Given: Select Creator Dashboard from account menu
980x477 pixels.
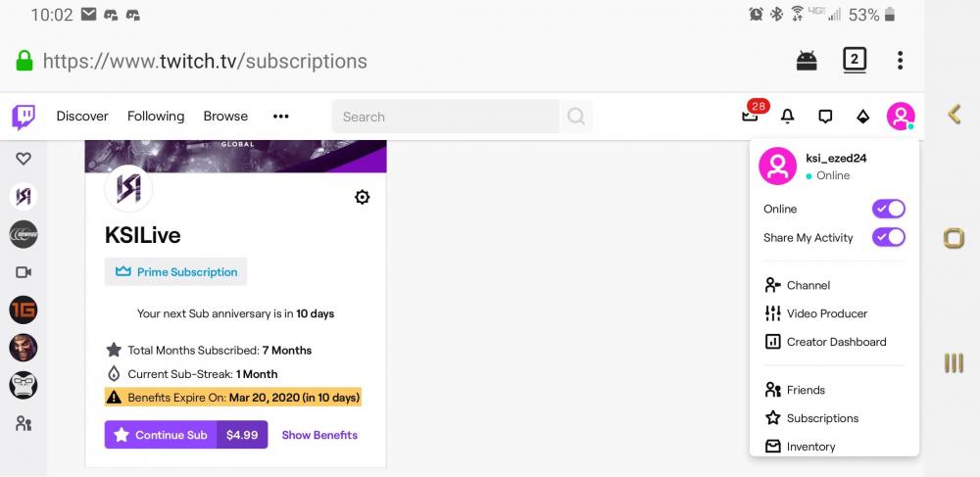Looking at the screenshot, I should tap(835, 342).
